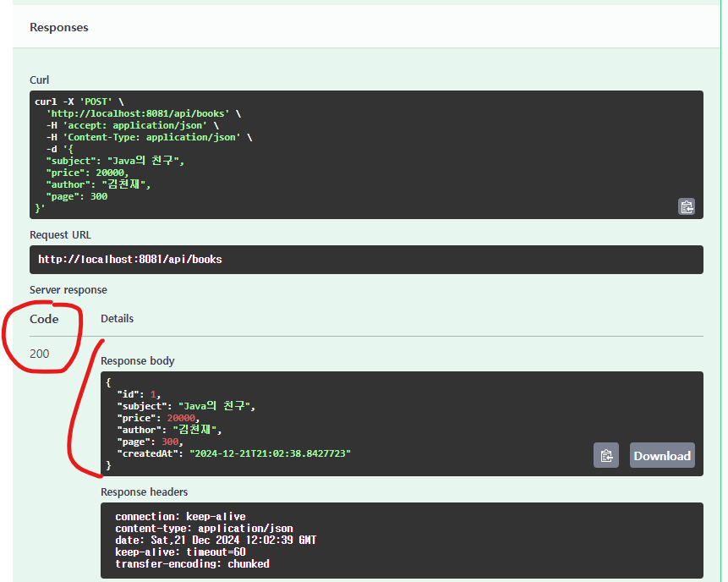
Task: Download the response body
Action: click(662, 455)
